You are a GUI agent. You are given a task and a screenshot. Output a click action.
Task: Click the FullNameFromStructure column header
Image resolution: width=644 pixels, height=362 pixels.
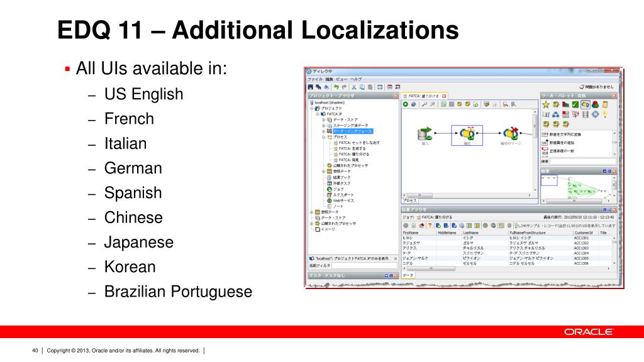[x=540, y=233]
